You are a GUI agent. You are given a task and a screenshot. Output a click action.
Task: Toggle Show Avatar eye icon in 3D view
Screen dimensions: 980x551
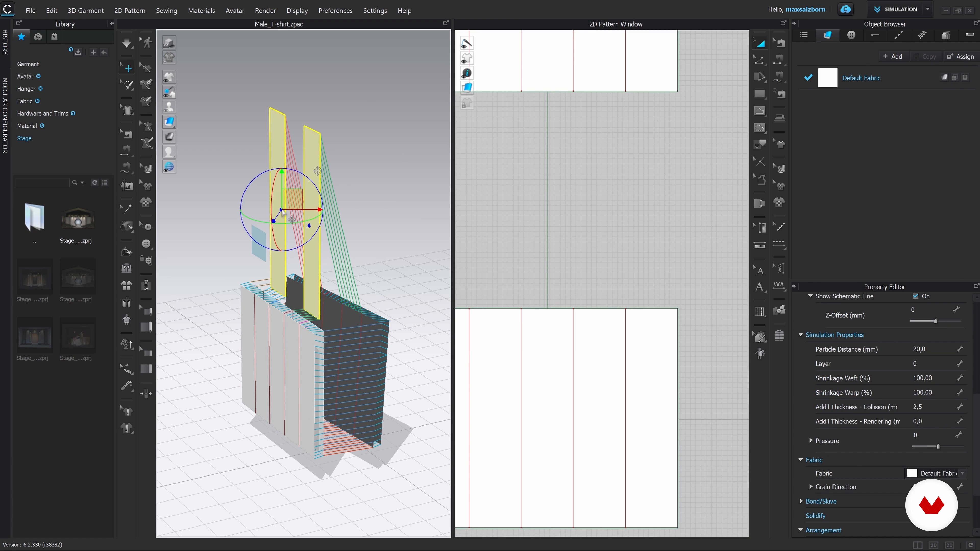tap(169, 106)
